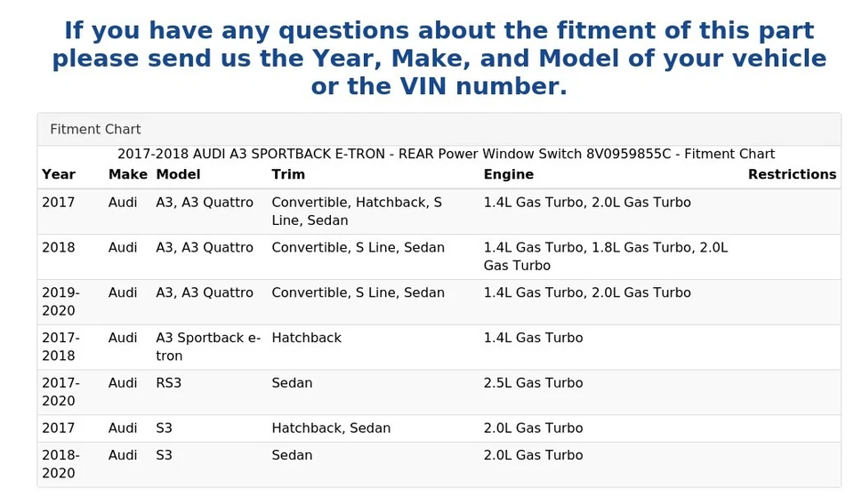The height and width of the screenshot is (504, 854).
Task: Select the 2018 A3, A3 Quattro row
Action: click(x=439, y=257)
